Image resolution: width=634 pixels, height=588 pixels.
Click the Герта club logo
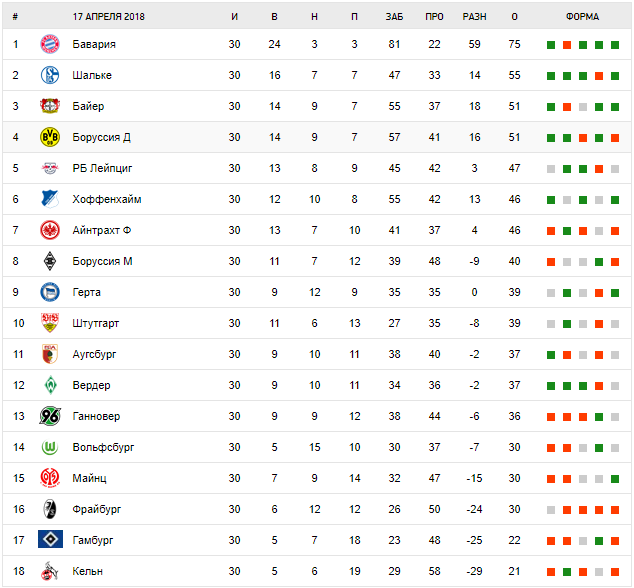click(x=50, y=292)
